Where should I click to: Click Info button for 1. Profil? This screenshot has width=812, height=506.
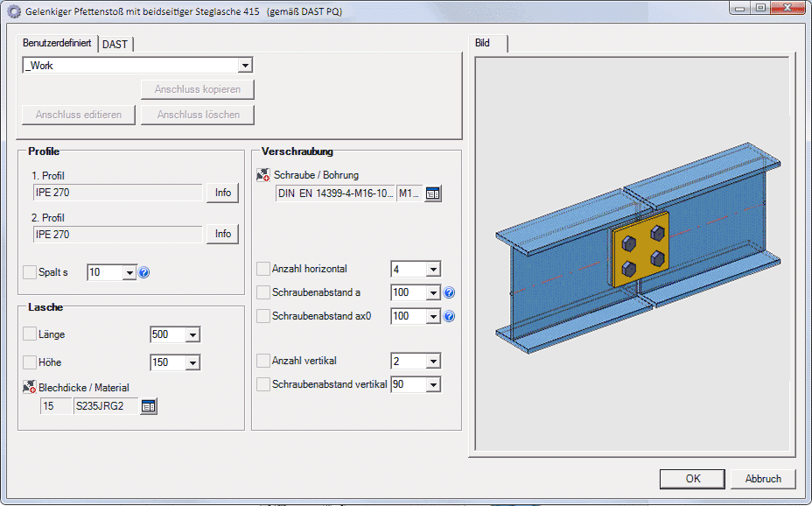click(x=223, y=193)
